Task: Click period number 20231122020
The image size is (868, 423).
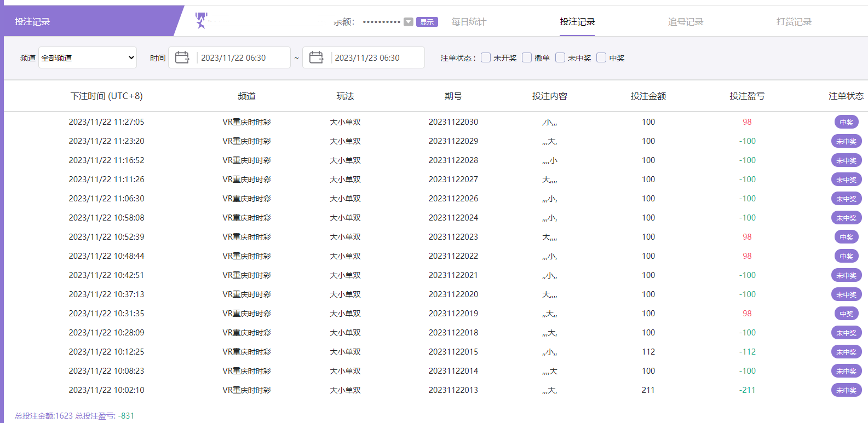Action: click(453, 294)
